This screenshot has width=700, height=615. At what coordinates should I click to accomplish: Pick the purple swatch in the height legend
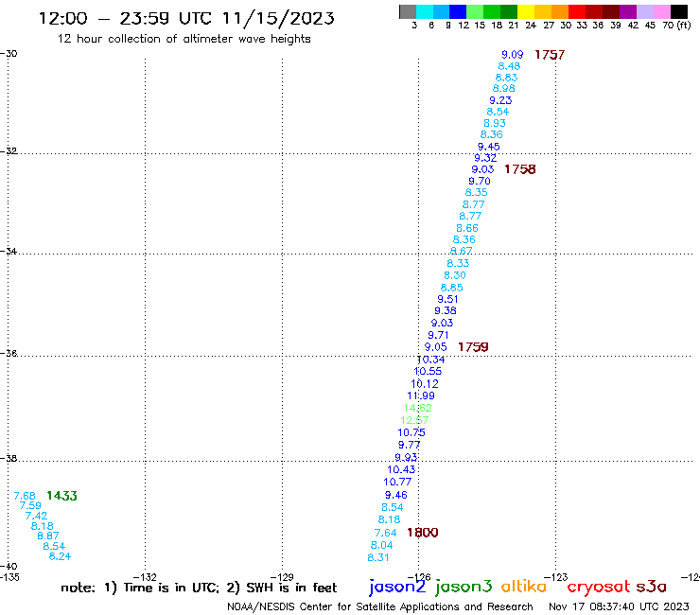tap(628, 11)
